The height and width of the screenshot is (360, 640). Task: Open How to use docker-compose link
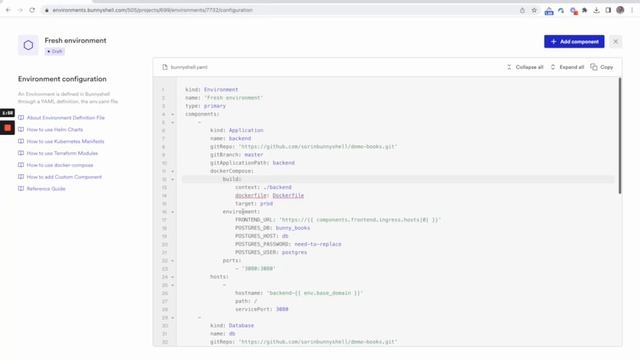tap(60, 165)
